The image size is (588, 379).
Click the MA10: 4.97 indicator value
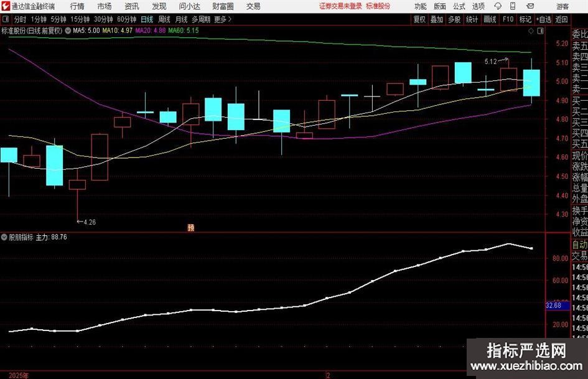(118, 30)
